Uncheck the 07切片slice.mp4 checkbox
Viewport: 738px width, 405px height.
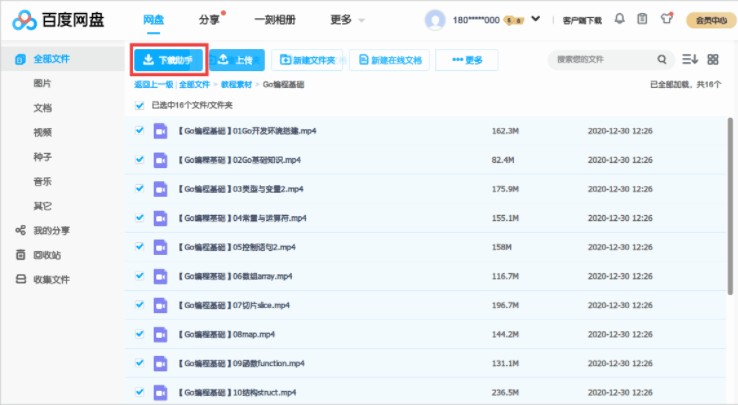139,305
